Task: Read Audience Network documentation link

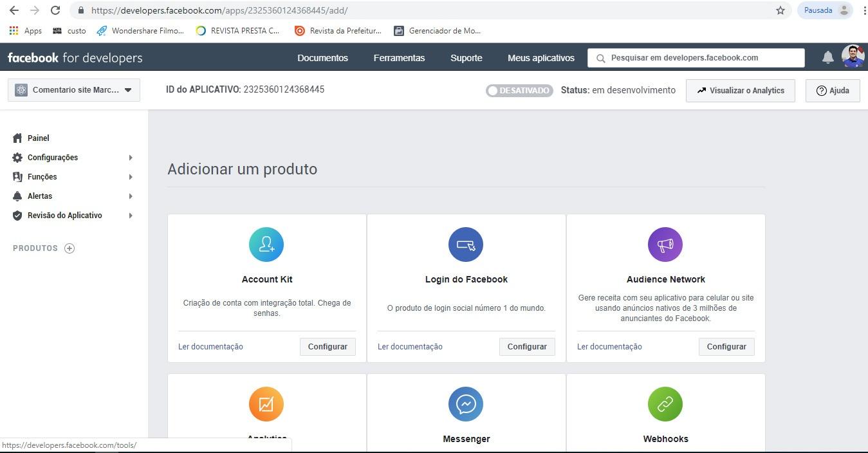Action: click(609, 347)
